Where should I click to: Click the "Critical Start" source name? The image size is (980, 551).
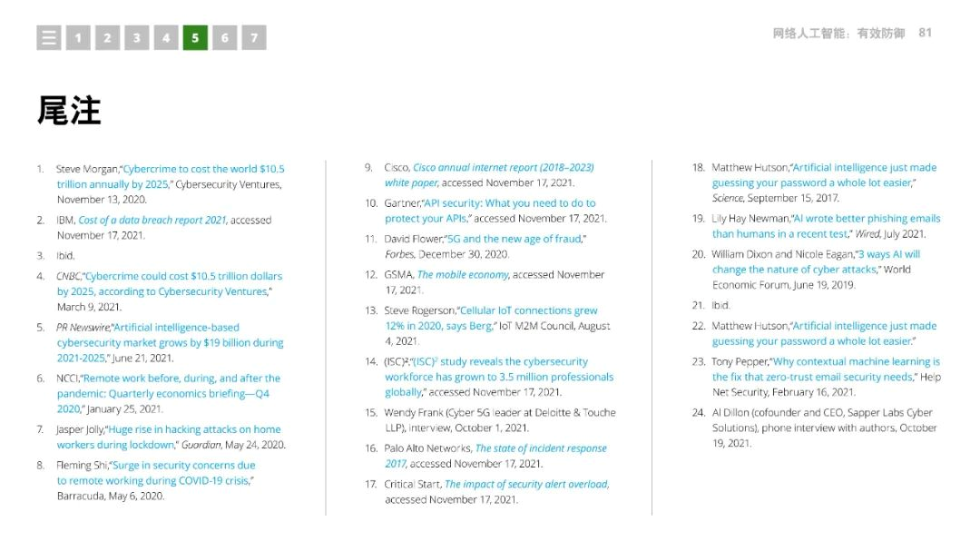click(x=413, y=484)
